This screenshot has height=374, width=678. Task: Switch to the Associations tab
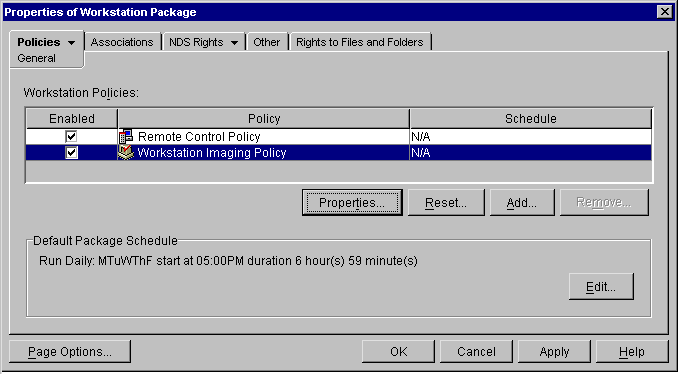pyautogui.click(x=122, y=42)
